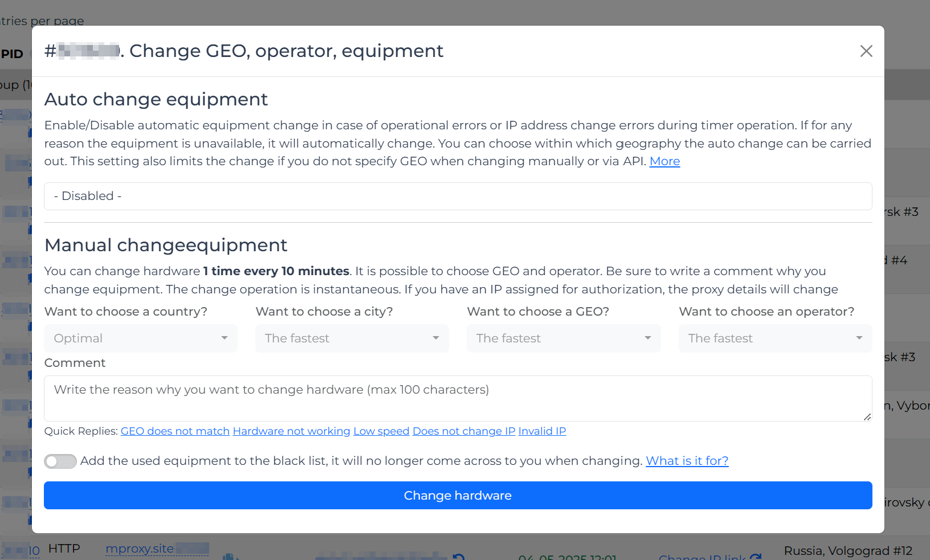The height and width of the screenshot is (560, 930).
Task: Click the mproxy.site host link
Action: tap(140, 549)
